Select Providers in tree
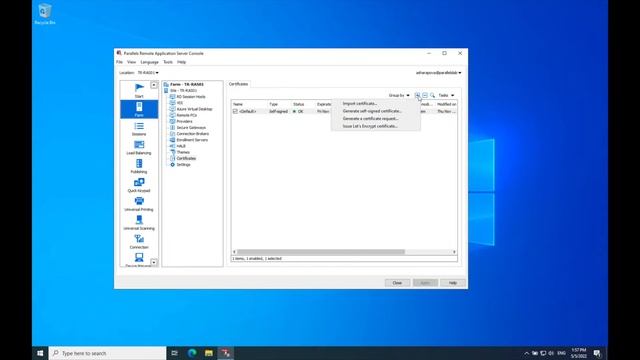 [x=184, y=121]
